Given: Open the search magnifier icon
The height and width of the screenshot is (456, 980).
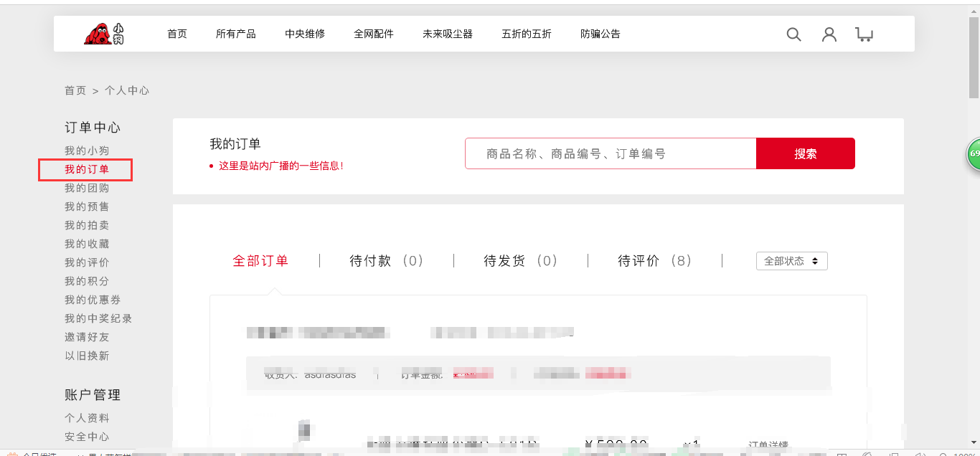Looking at the screenshot, I should pyautogui.click(x=793, y=34).
